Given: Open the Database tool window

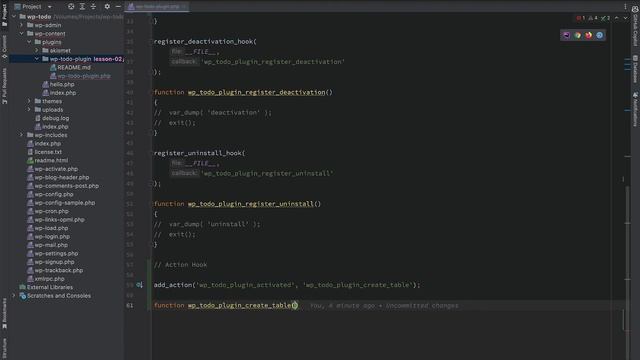Looking at the screenshot, I should click(x=636, y=69).
